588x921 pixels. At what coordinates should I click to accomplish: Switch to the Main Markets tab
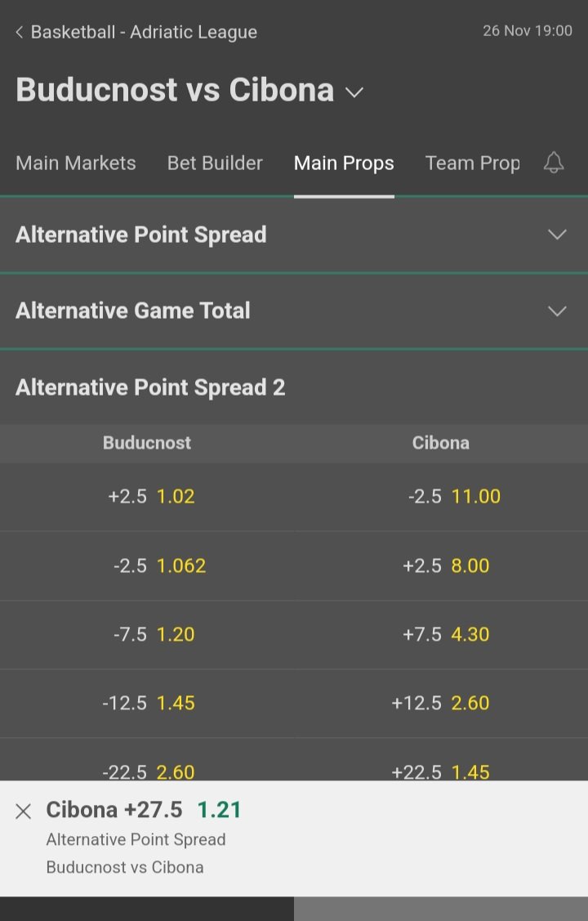click(x=76, y=163)
